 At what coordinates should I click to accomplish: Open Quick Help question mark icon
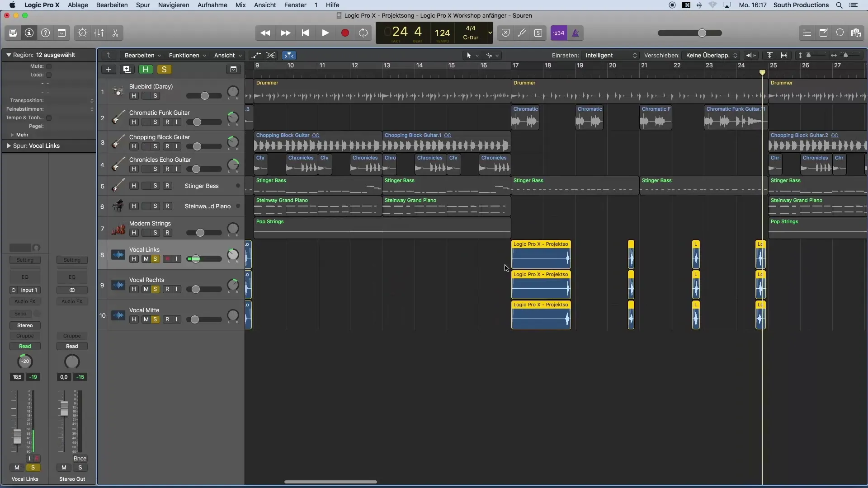coord(45,33)
